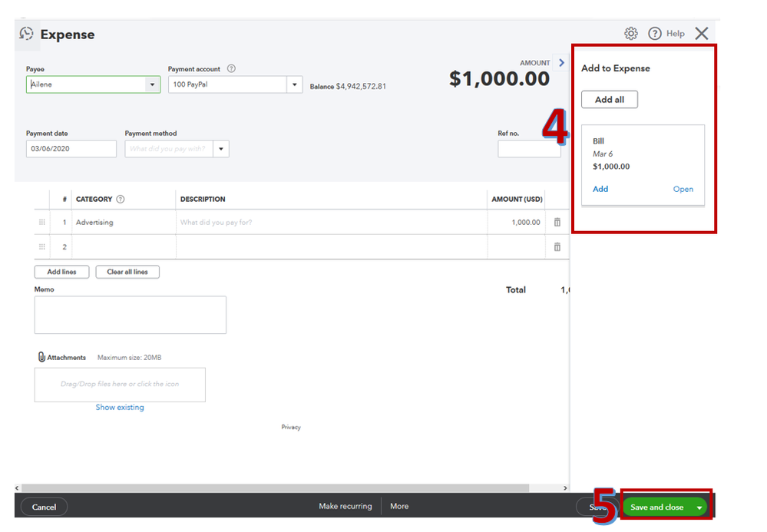Open the Mar 6 bill
The width and height of the screenshot is (767, 532).
(x=683, y=189)
